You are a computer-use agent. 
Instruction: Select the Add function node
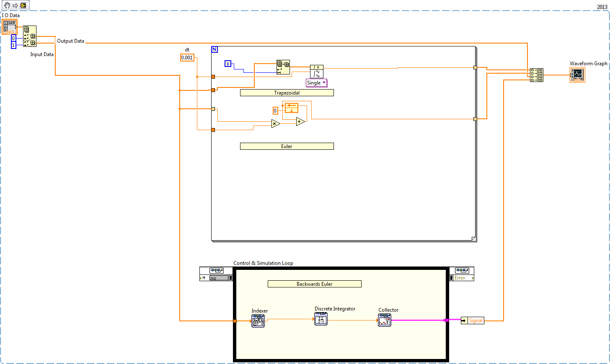(300, 121)
